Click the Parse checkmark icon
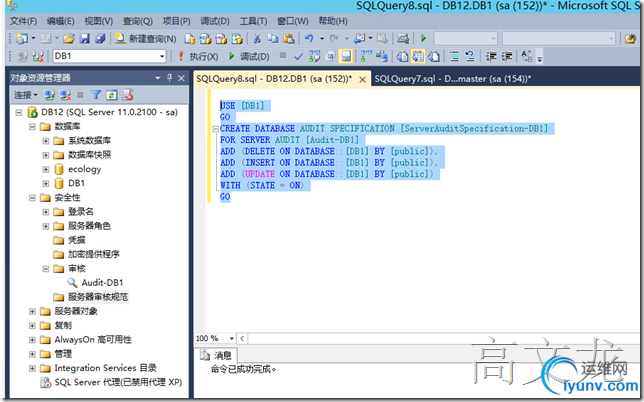644x402 pixels. click(x=299, y=56)
